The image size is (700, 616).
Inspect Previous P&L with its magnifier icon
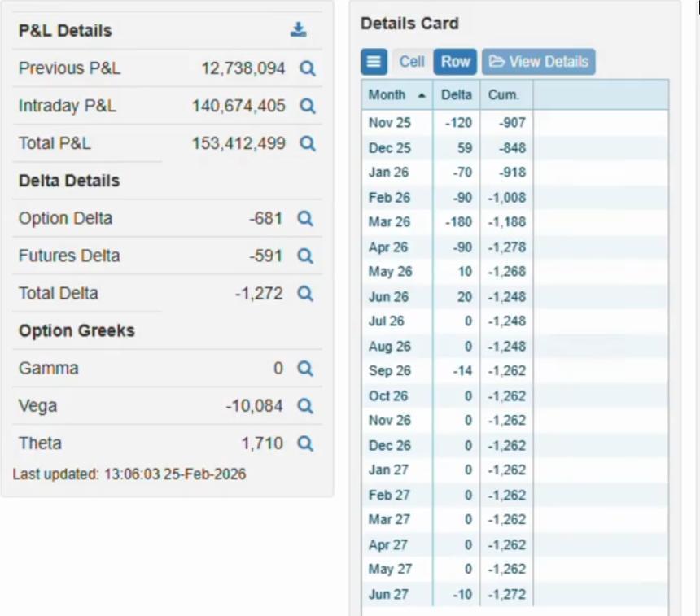pyautogui.click(x=307, y=68)
